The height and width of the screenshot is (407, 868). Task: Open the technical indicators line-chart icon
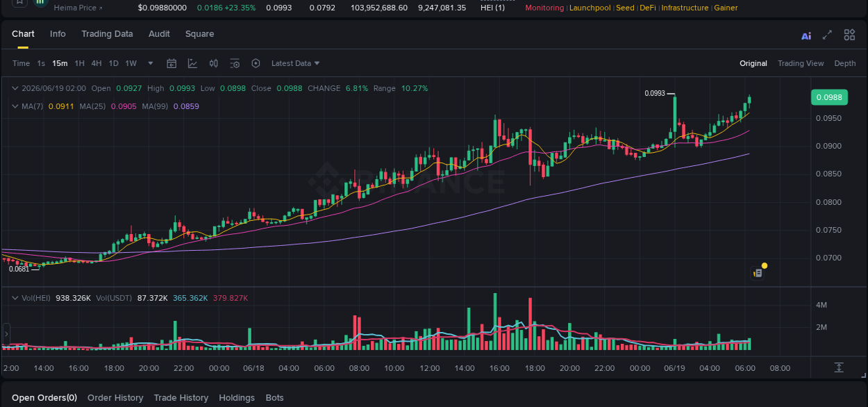coord(192,63)
